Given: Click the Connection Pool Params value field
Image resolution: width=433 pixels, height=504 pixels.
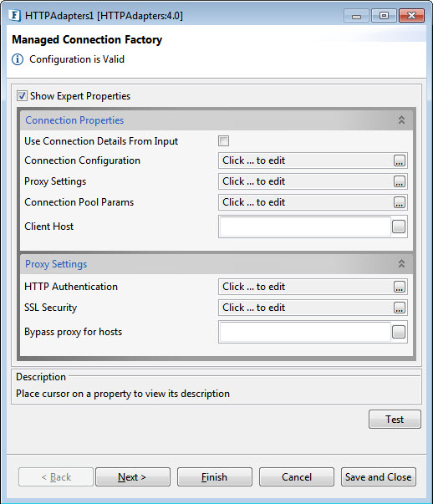Looking at the screenshot, I should (305, 202).
